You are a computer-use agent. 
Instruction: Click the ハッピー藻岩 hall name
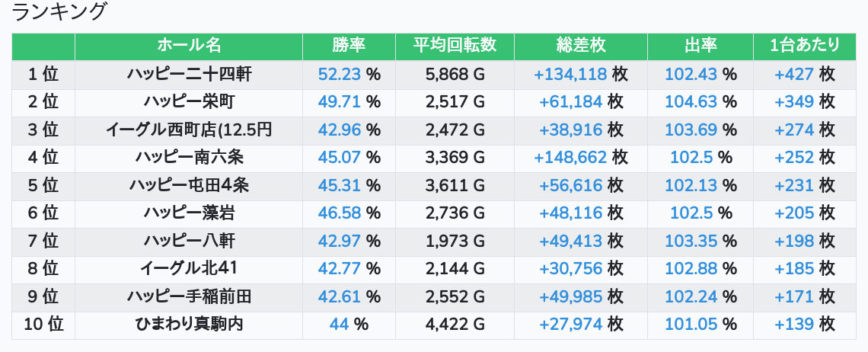(189, 213)
